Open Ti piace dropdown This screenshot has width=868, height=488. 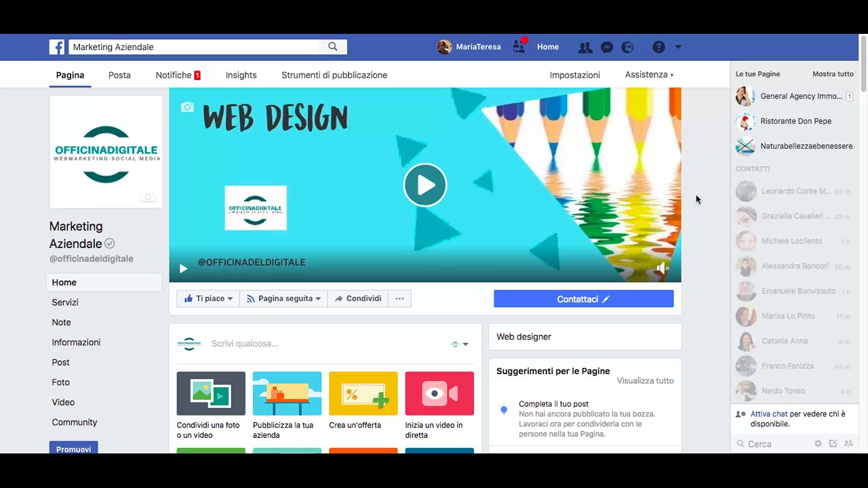(x=208, y=298)
